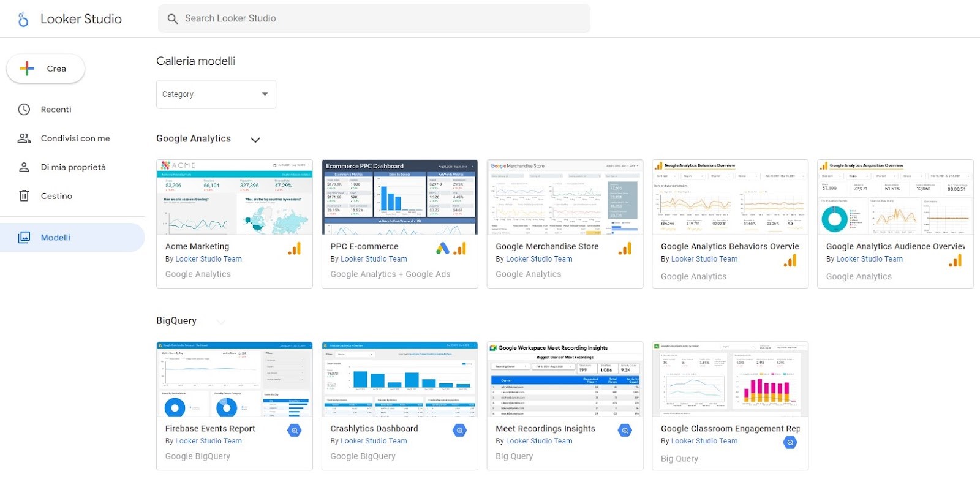The image size is (980, 479).
Task: Open Google Analytics Behaviors Overview thumbnail
Action: (730, 197)
